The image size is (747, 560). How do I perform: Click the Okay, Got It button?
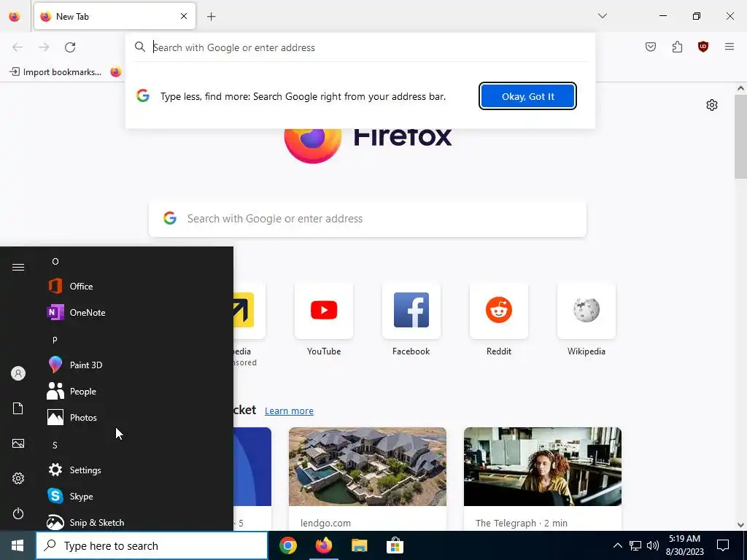coord(528,96)
